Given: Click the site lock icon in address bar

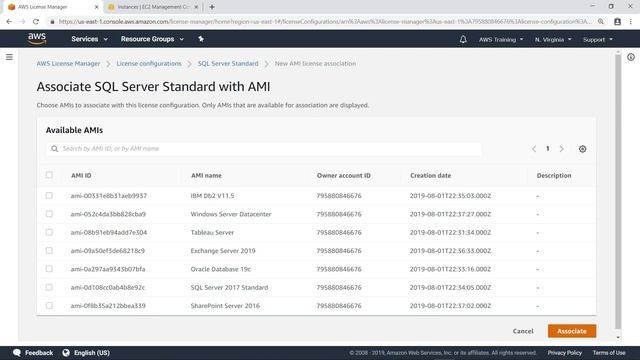Looking at the screenshot, I should point(52,22).
